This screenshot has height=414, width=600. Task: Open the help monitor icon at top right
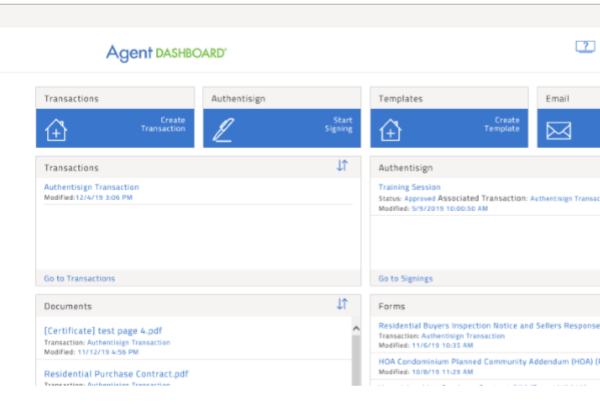pyautogui.click(x=585, y=47)
